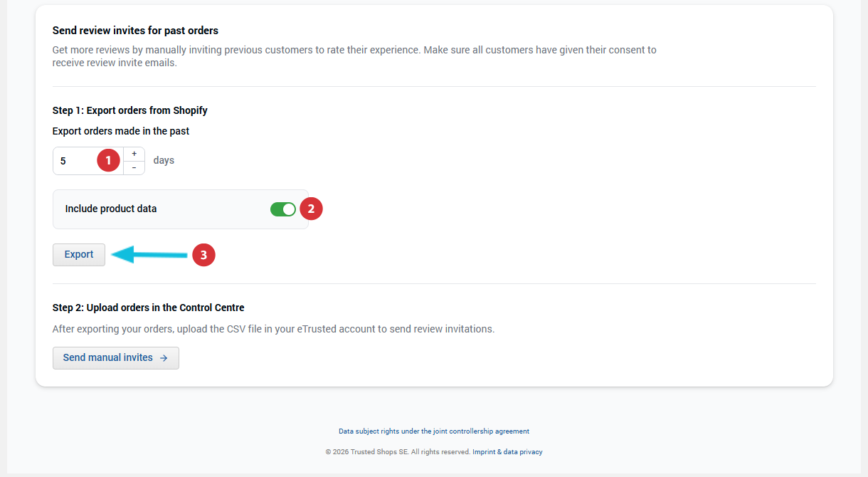Click the Step 2 Upload orders heading

coord(148,308)
